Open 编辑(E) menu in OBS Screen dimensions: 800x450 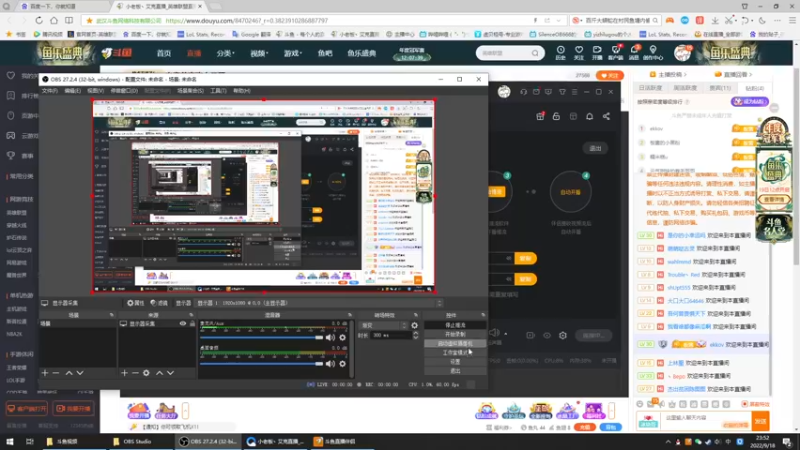pyautogui.click(x=72, y=91)
